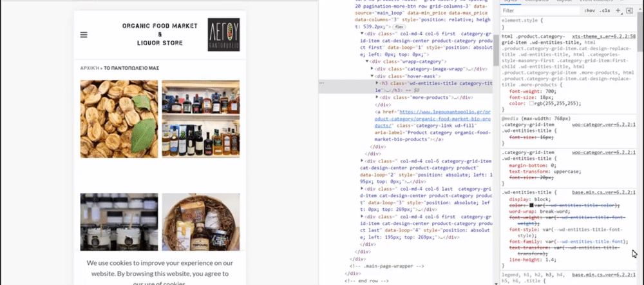Expand the data-loop="2" div node

click(x=362, y=161)
